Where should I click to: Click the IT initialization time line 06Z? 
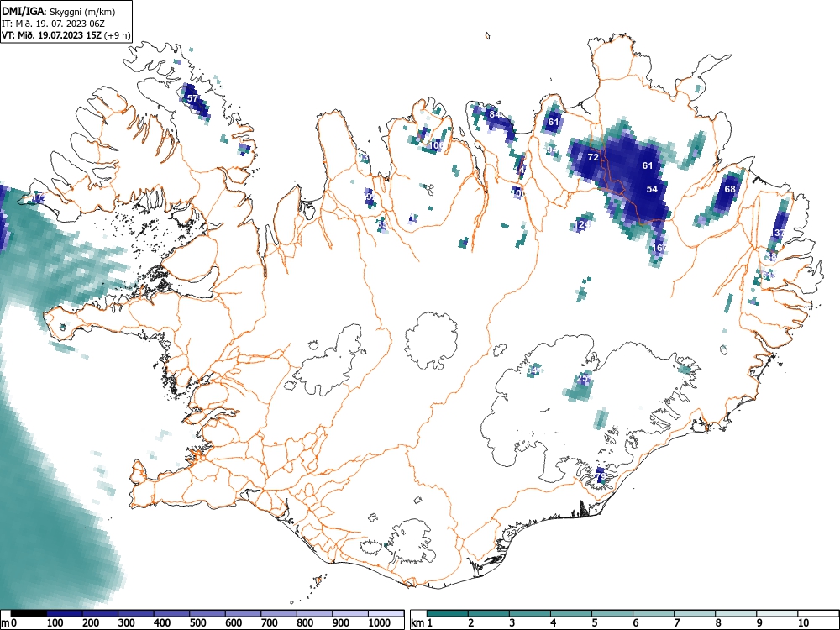tap(54, 24)
